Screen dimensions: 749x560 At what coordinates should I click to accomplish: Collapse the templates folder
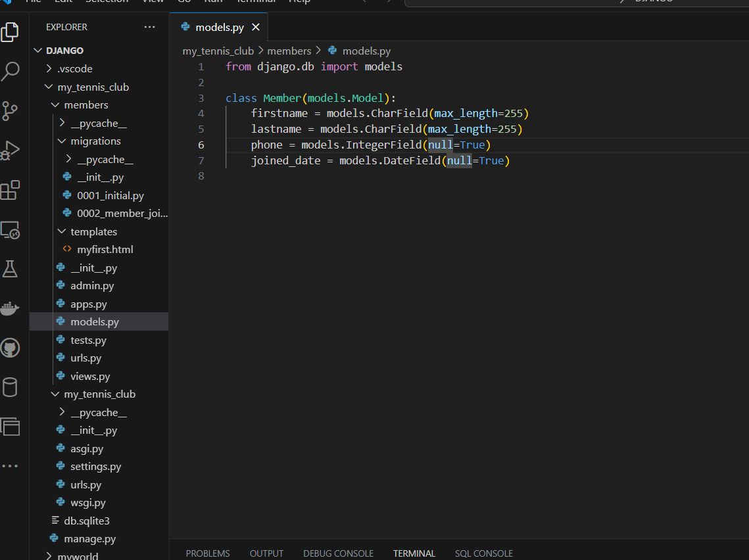coord(93,232)
